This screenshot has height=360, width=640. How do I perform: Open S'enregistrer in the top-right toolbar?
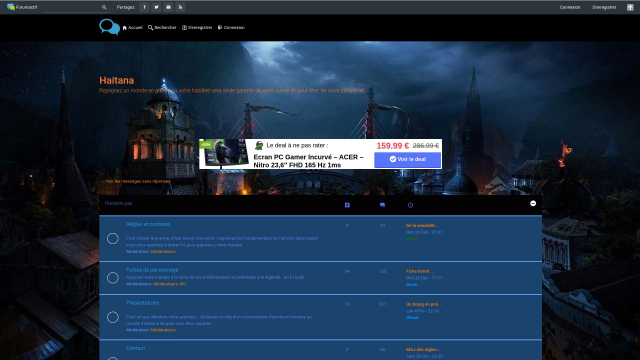click(604, 7)
